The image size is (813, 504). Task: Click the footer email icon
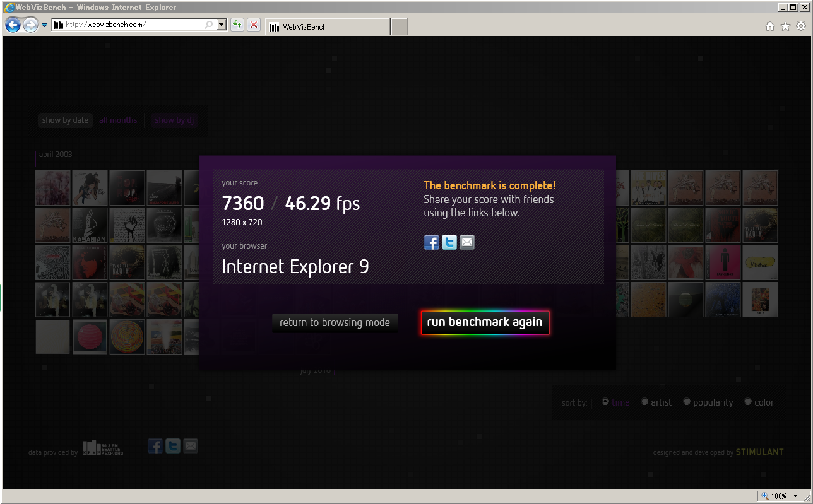pyautogui.click(x=191, y=446)
